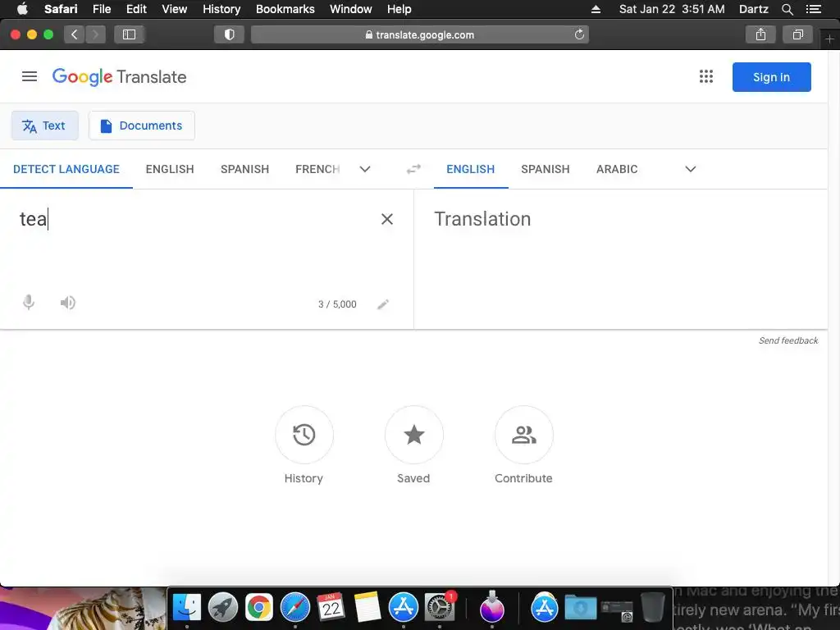Go forward in Safari
The height and width of the screenshot is (630, 840).
pyautogui.click(x=95, y=34)
